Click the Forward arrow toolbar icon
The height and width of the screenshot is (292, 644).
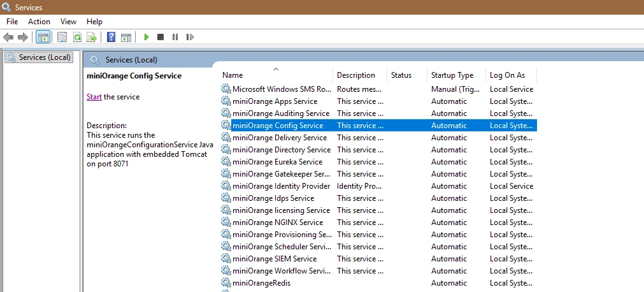tap(22, 38)
